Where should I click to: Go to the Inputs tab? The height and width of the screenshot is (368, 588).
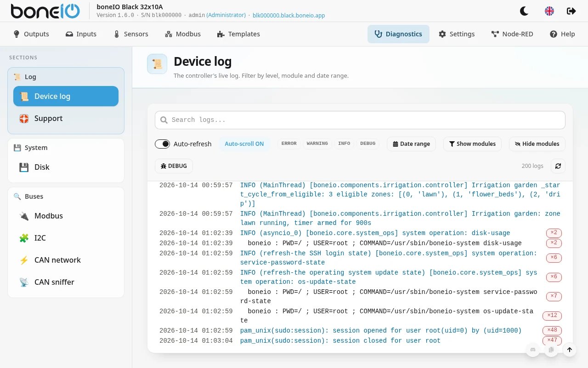pyautogui.click(x=81, y=34)
